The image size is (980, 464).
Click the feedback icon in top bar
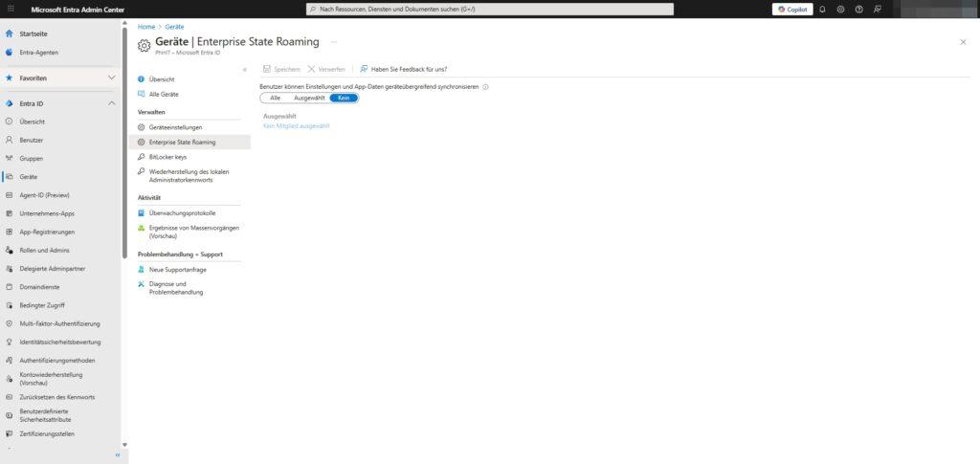tap(877, 9)
